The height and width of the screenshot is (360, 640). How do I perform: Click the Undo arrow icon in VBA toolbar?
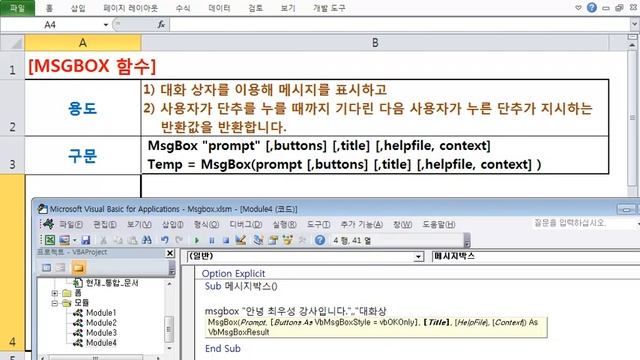pos(164,240)
